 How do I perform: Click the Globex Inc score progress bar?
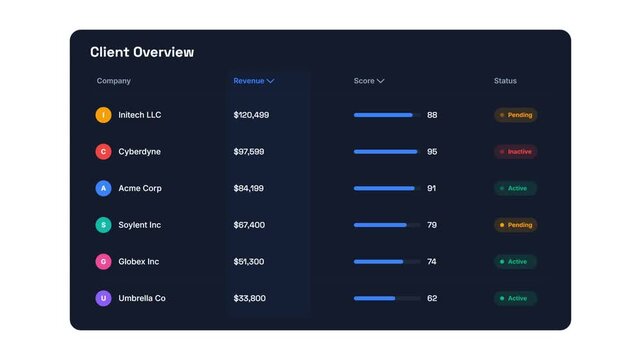tap(387, 262)
